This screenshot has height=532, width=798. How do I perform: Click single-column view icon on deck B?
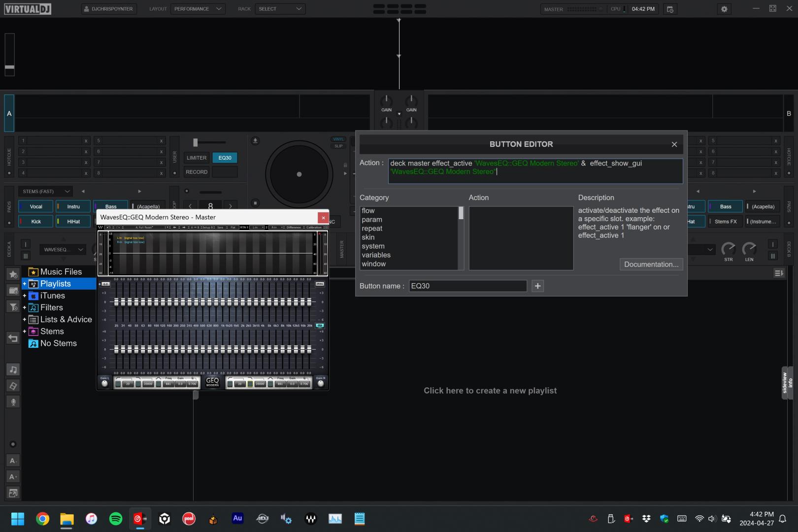point(773,244)
